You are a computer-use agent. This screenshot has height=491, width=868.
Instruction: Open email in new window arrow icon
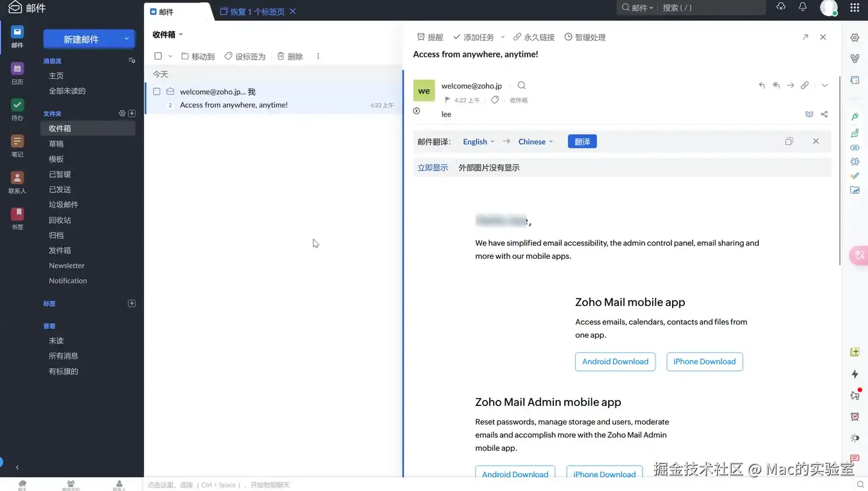(805, 37)
